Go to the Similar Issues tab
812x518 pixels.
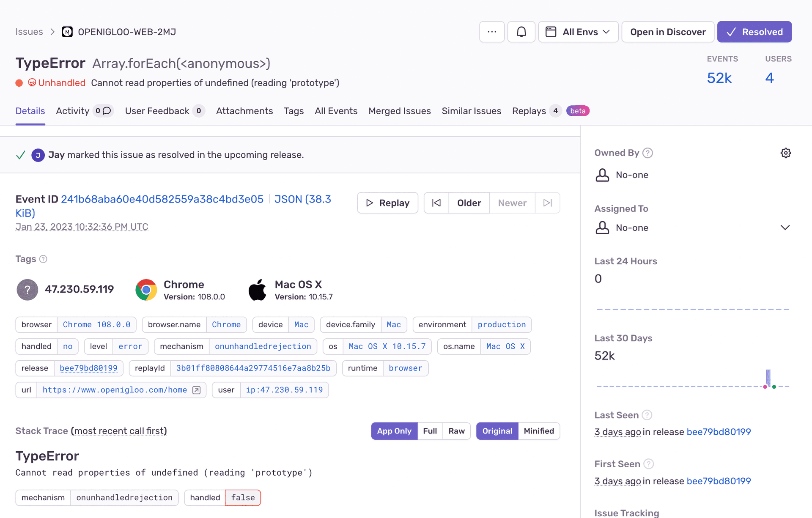pos(472,111)
